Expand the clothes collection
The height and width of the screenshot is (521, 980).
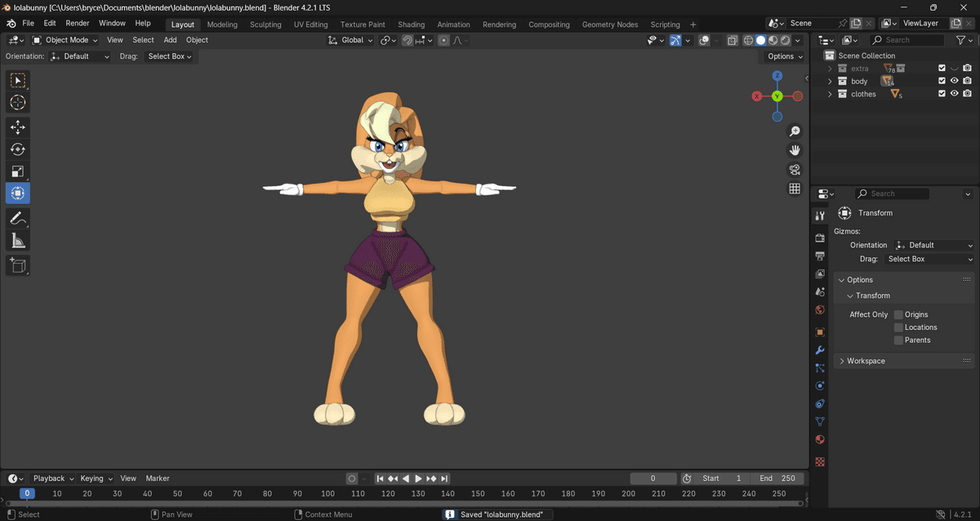pyautogui.click(x=831, y=95)
